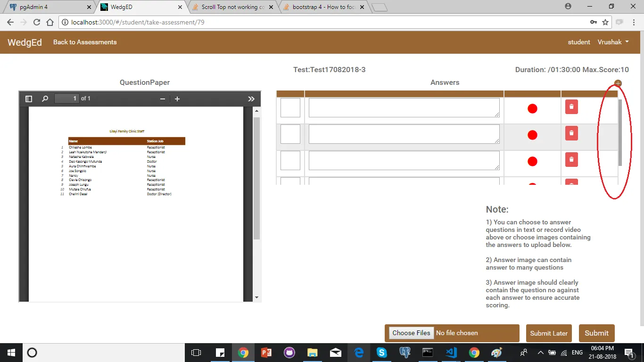
Task: Click the 'No file chosen' text
Action: tap(457, 333)
